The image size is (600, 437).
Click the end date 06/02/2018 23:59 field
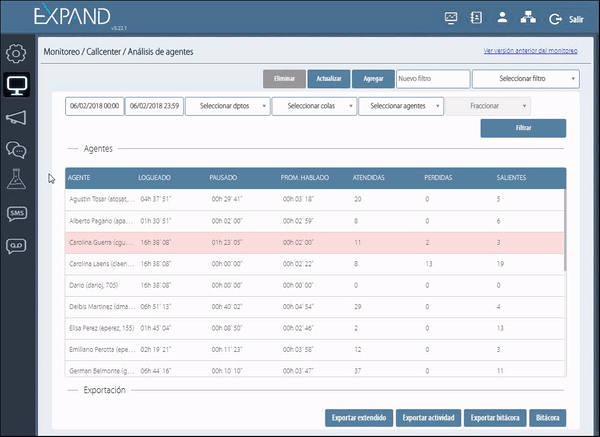pyautogui.click(x=154, y=106)
